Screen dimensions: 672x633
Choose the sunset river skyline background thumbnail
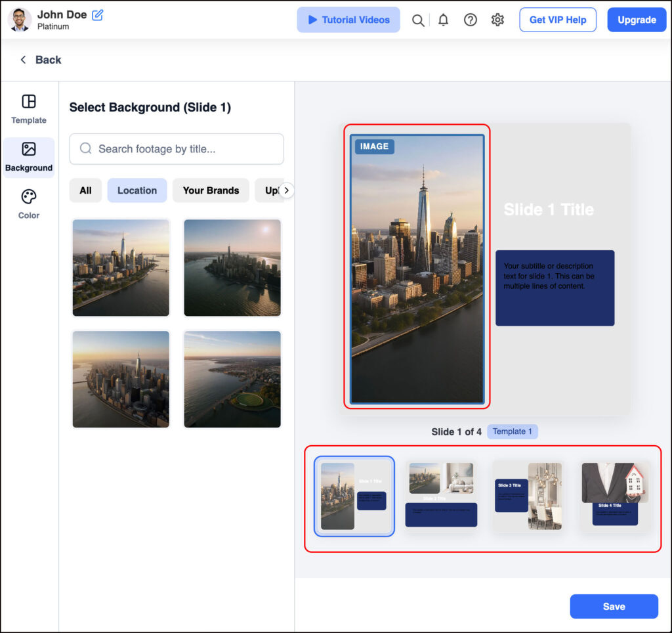pos(232,267)
